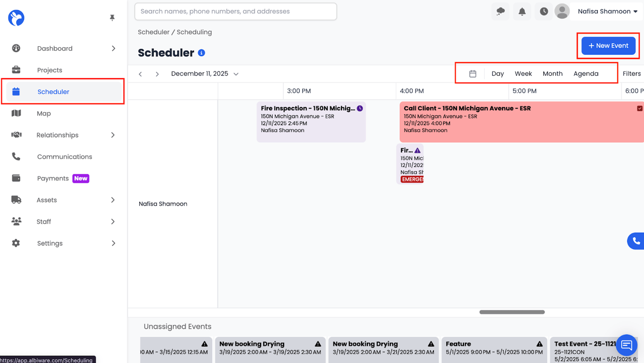
Task: Go to previous day arrow
Action: 140,74
